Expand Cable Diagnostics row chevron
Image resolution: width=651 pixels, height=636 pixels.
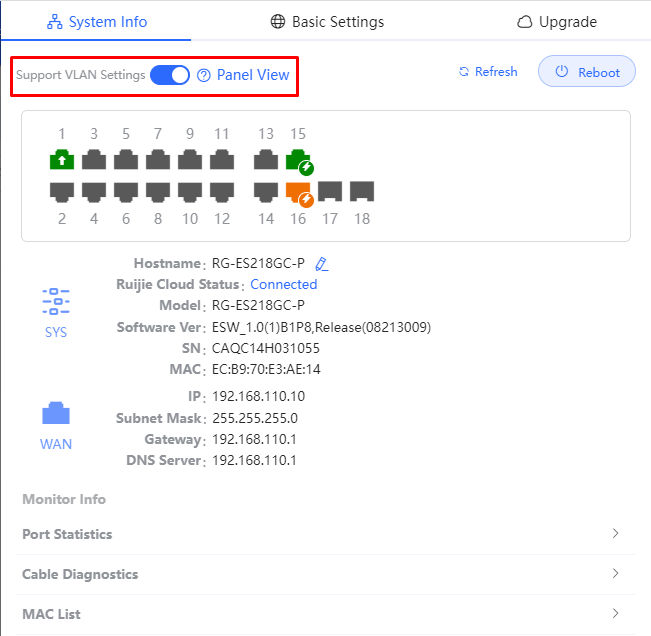click(616, 573)
